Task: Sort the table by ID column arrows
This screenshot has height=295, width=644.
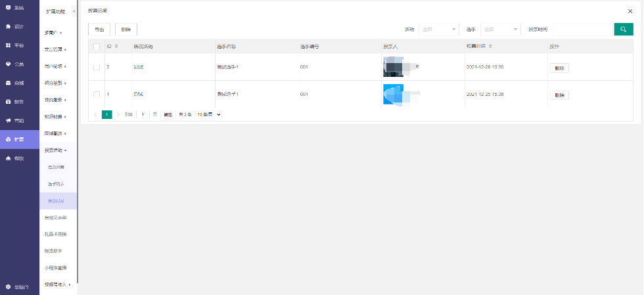Action: [116, 46]
